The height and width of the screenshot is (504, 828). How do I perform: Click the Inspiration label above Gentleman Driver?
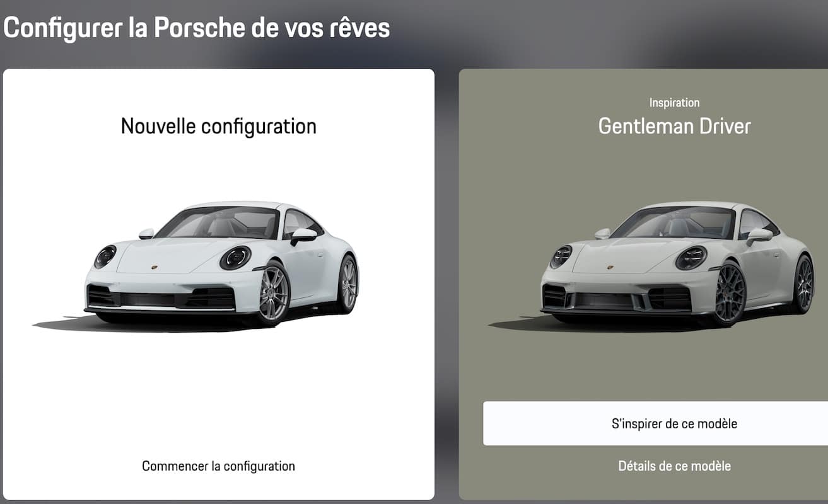pos(674,103)
